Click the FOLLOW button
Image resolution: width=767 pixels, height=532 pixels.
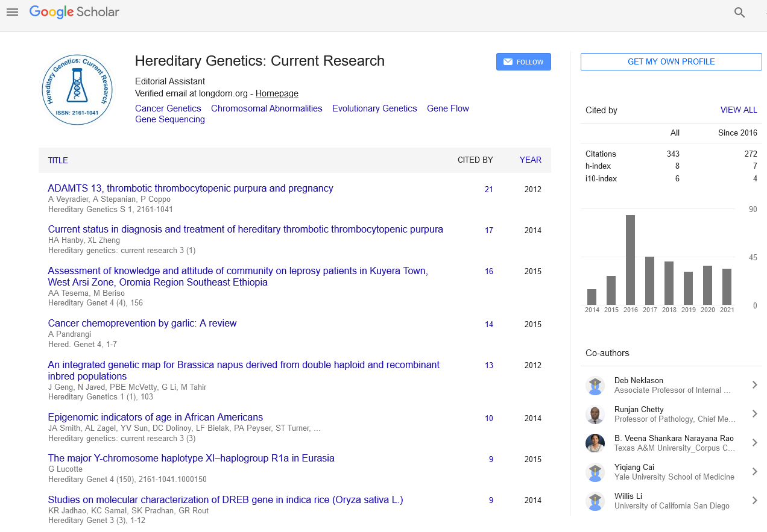coord(523,62)
